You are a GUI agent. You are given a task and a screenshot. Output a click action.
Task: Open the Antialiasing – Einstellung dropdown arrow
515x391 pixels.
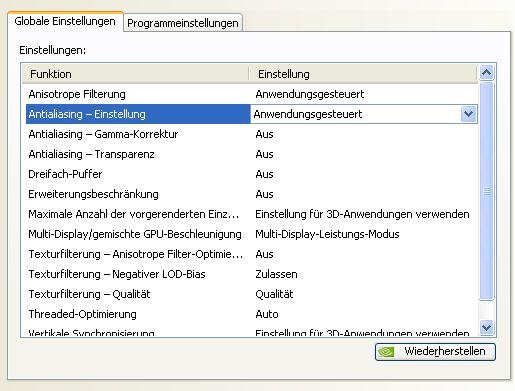pos(468,114)
